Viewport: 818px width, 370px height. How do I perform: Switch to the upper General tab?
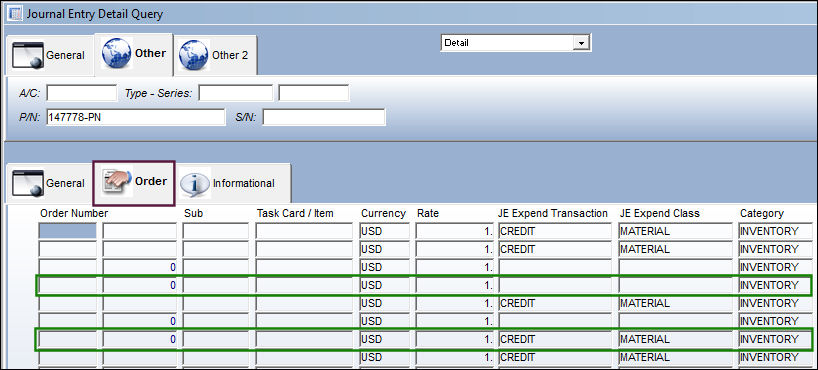[x=50, y=55]
